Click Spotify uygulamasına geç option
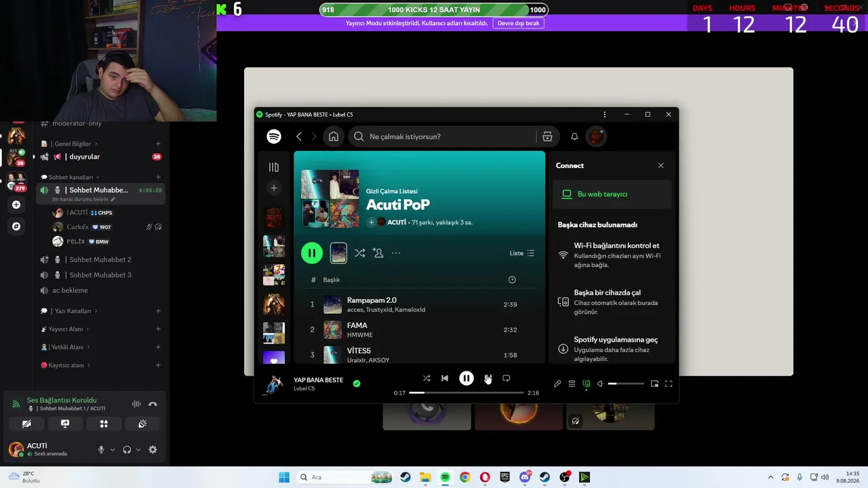Viewport: 868px width, 488px height. [612, 348]
